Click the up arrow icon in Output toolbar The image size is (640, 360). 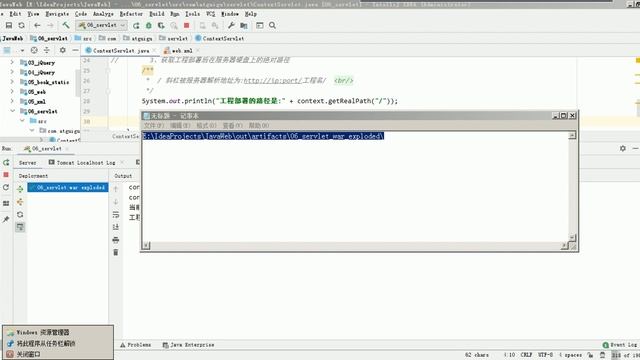point(116,189)
